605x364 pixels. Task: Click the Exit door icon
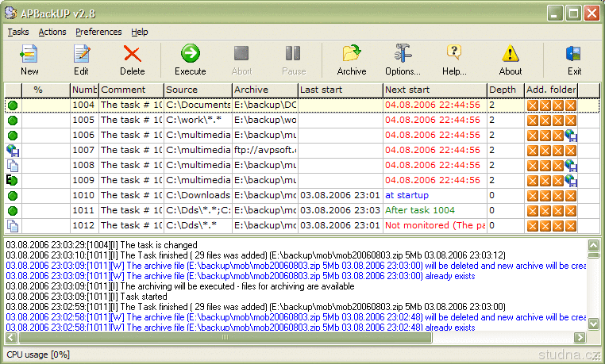click(x=574, y=54)
